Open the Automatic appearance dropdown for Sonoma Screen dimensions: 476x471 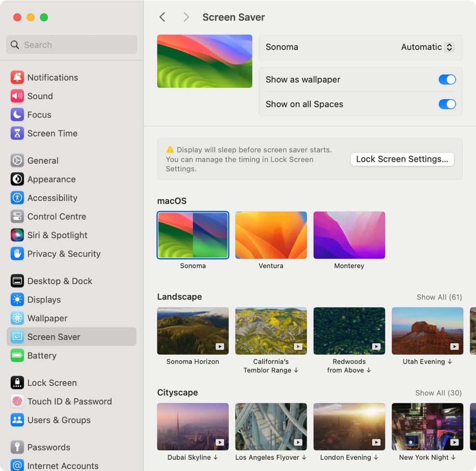(427, 47)
